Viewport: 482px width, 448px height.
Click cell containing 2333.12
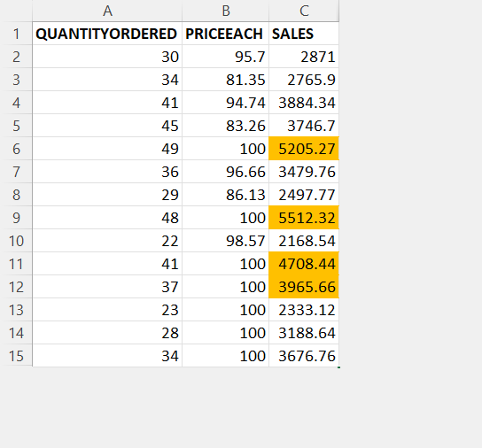pyautogui.click(x=304, y=310)
